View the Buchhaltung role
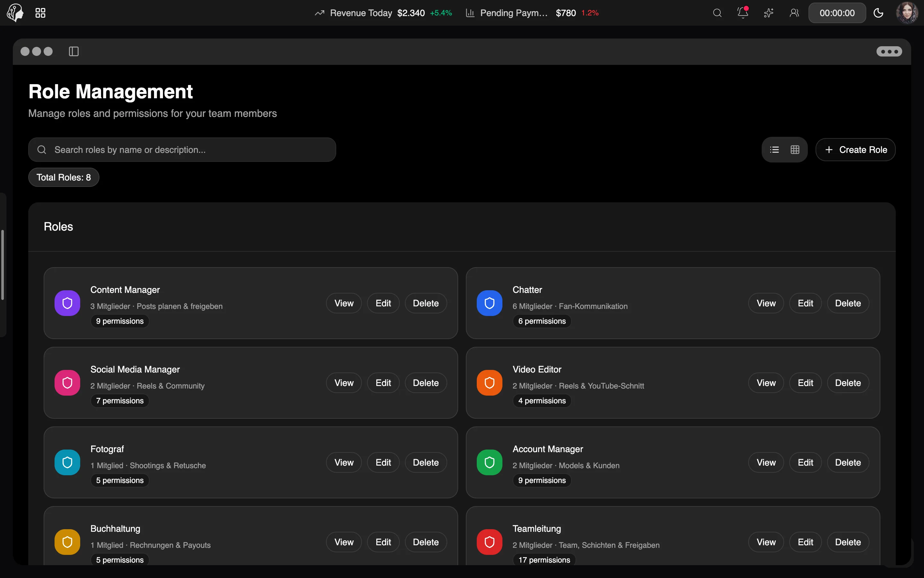The height and width of the screenshot is (578, 924). (x=344, y=542)
